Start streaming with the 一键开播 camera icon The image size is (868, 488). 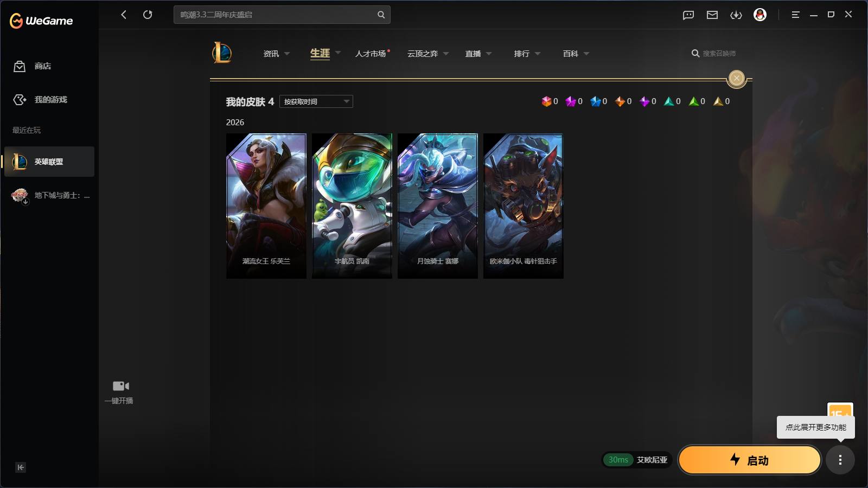(120, 386)
